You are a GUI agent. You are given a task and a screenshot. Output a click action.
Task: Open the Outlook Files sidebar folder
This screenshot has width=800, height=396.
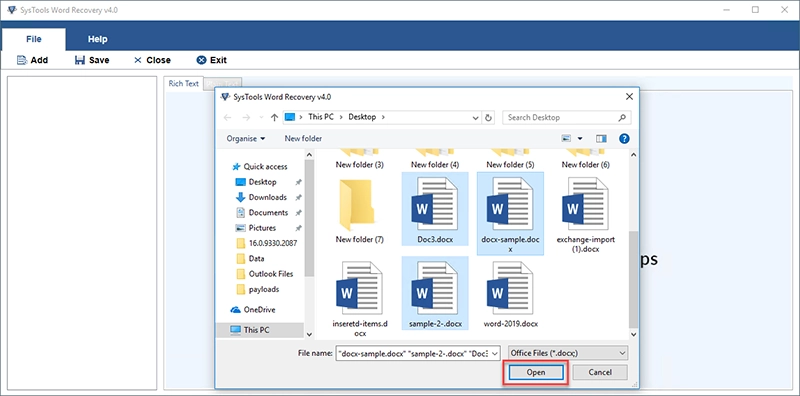[x=265, y=274]
